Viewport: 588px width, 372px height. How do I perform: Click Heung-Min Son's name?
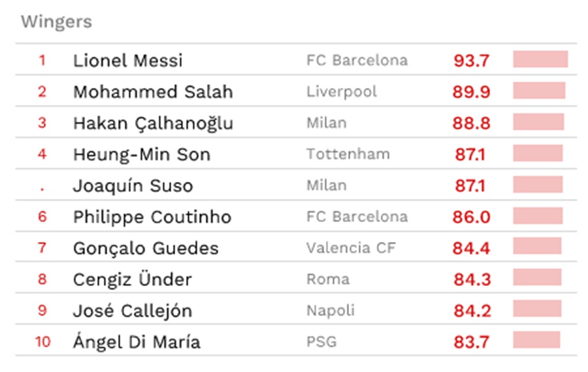point(142,155)
